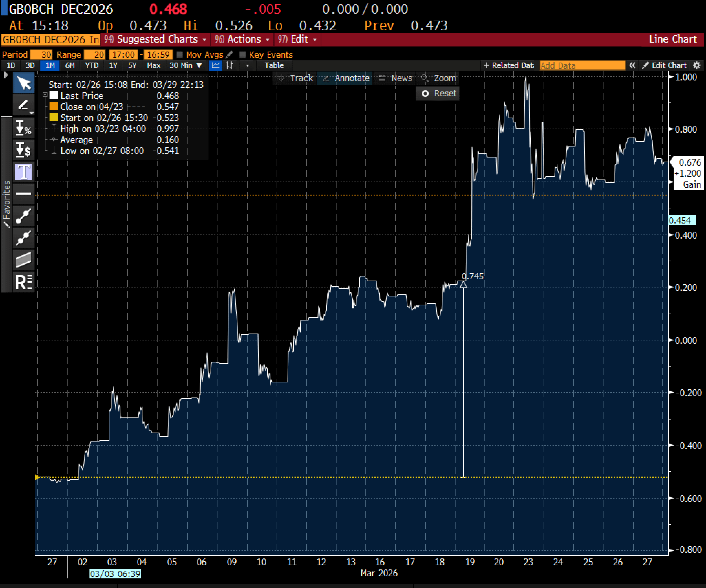Switch to the Max time range

(153, 65)
